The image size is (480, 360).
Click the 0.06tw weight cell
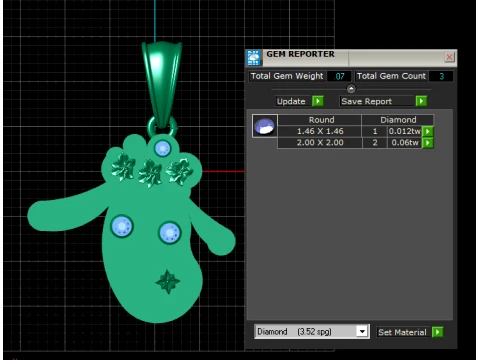[x=405, y=143]
